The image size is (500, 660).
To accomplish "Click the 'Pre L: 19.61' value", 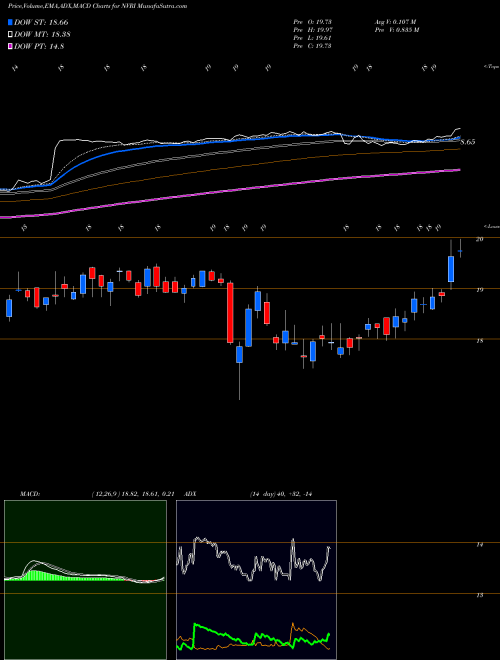I will coord(312,38).
